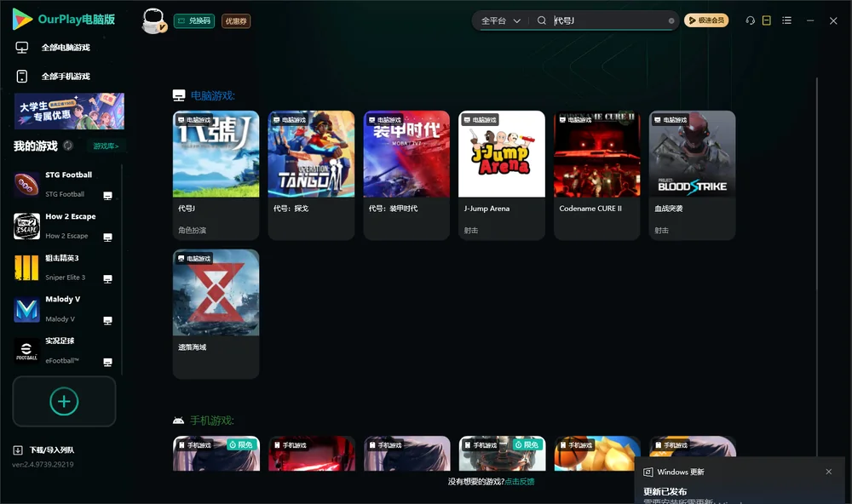Open the Codename CURE II game card
The width and height of the screenshot is (852, 504).
[597, 175]
